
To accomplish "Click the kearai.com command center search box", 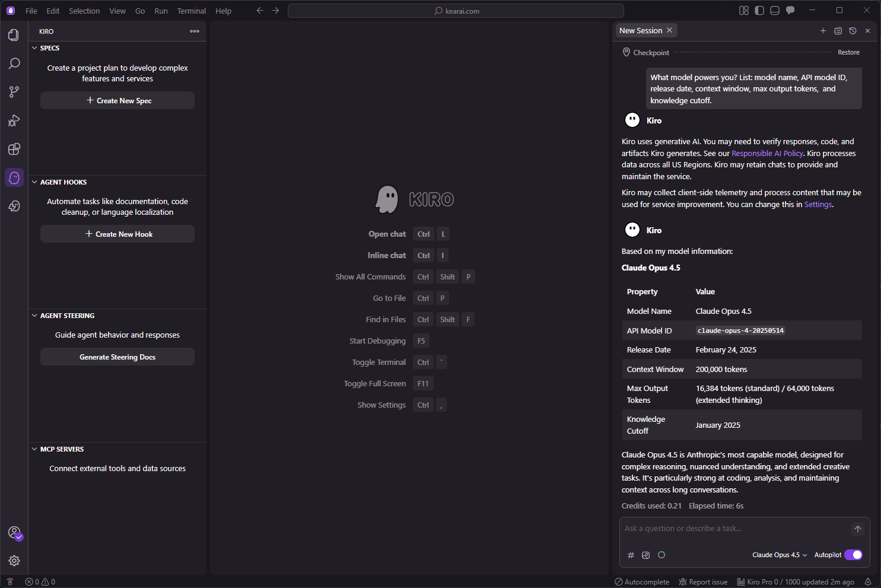I will [456, 11].
